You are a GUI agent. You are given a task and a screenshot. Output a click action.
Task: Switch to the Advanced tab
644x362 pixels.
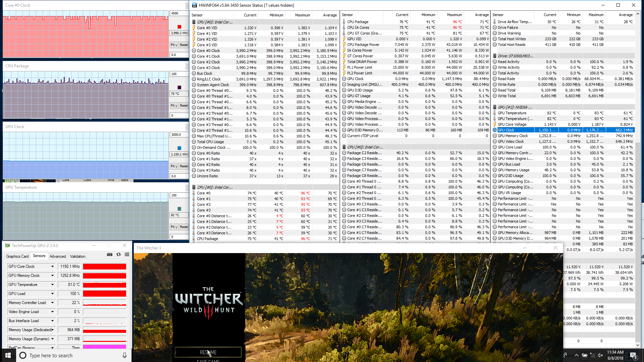click(x=58, y=256)
